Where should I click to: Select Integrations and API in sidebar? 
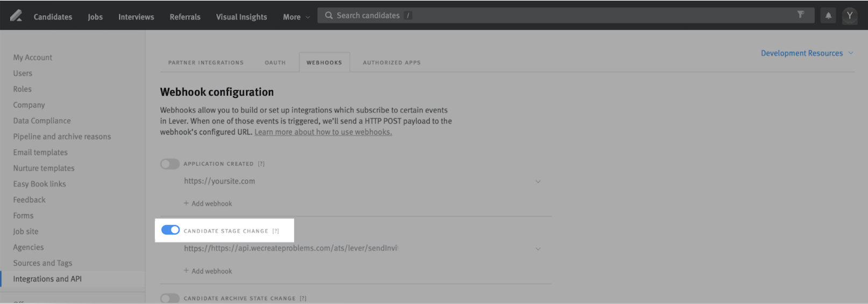coord(47,279)
